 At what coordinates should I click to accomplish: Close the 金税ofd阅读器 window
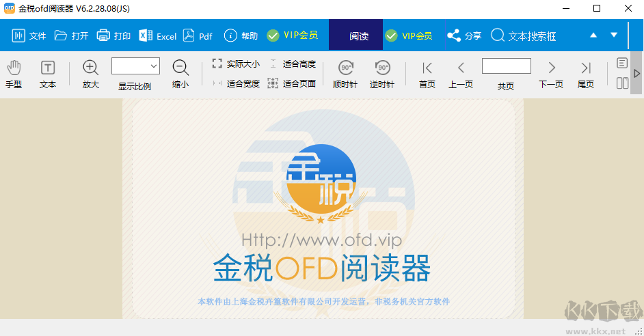628,8
